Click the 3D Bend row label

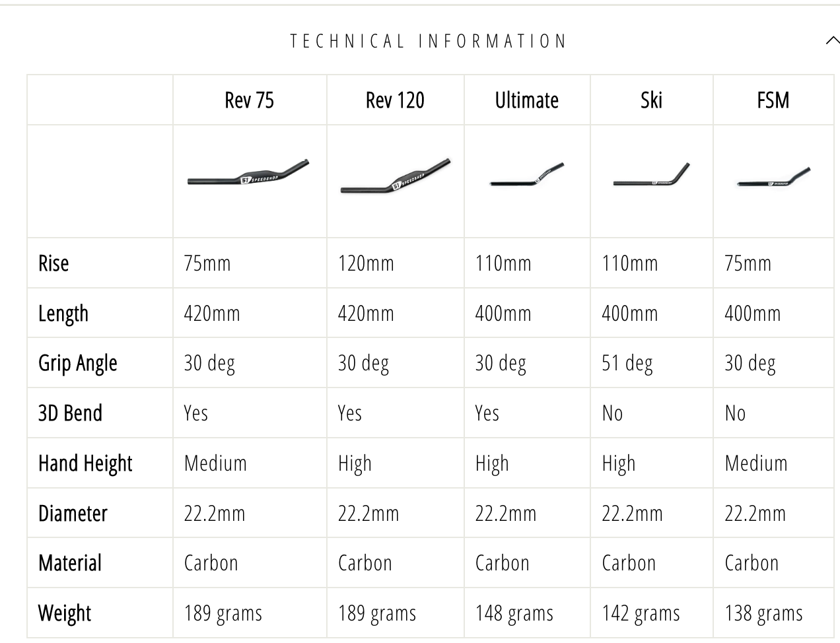pos(71,413)
